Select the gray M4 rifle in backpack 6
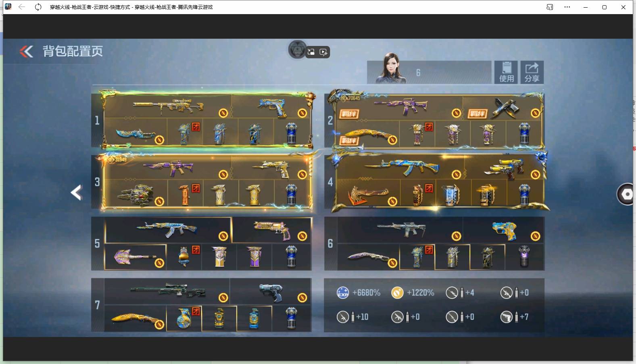The height and width of the screenshot is (364, 636). 400,230
